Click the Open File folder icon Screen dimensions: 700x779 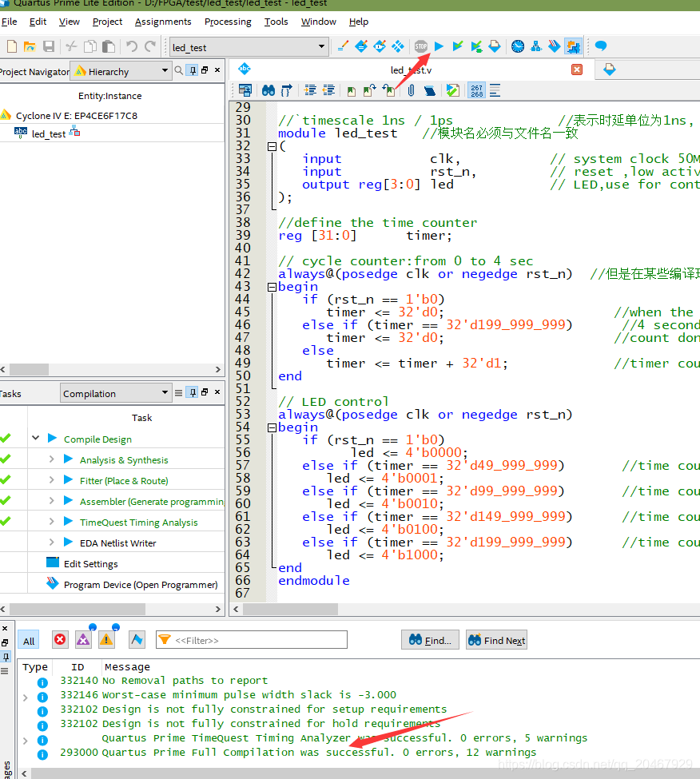(x=30, y=46)
